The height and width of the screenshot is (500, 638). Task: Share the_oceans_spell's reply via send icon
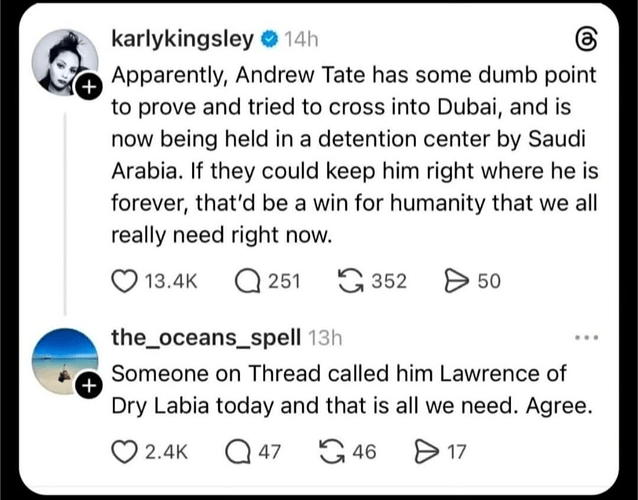[x=424, y=451]
